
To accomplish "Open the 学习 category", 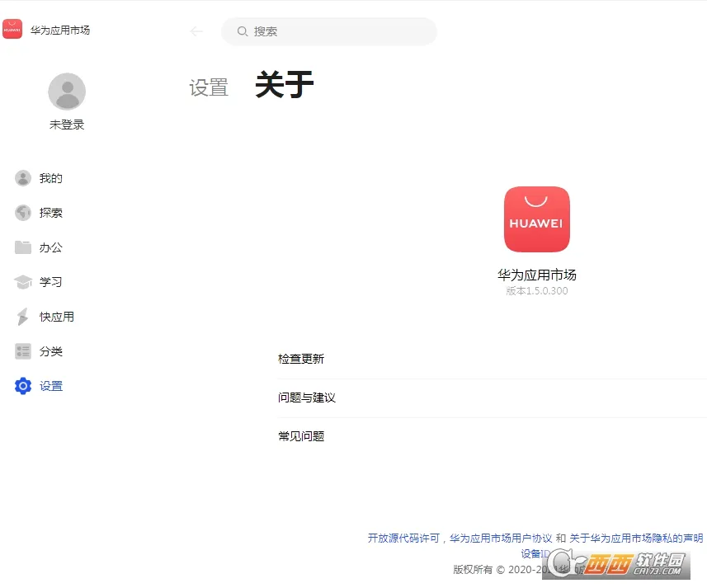I will [x=51, y=282].
